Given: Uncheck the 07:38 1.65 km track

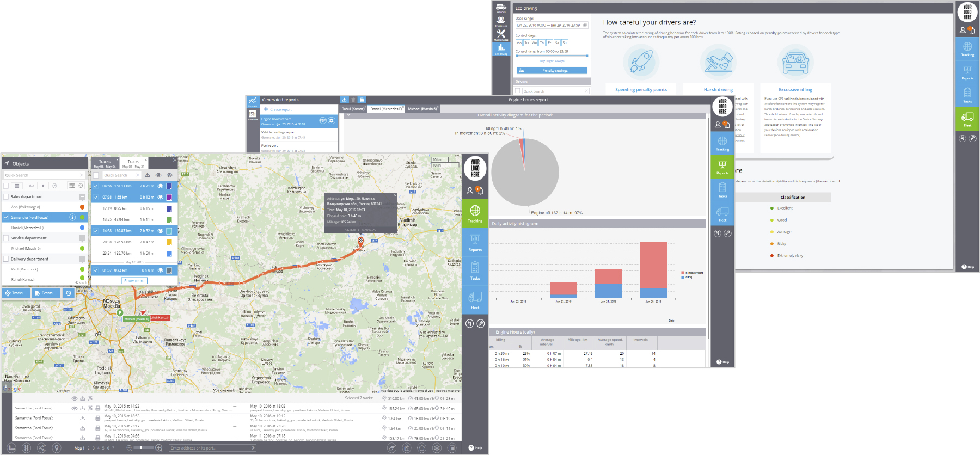Looking at the screenshot, I should click(96, 197).
